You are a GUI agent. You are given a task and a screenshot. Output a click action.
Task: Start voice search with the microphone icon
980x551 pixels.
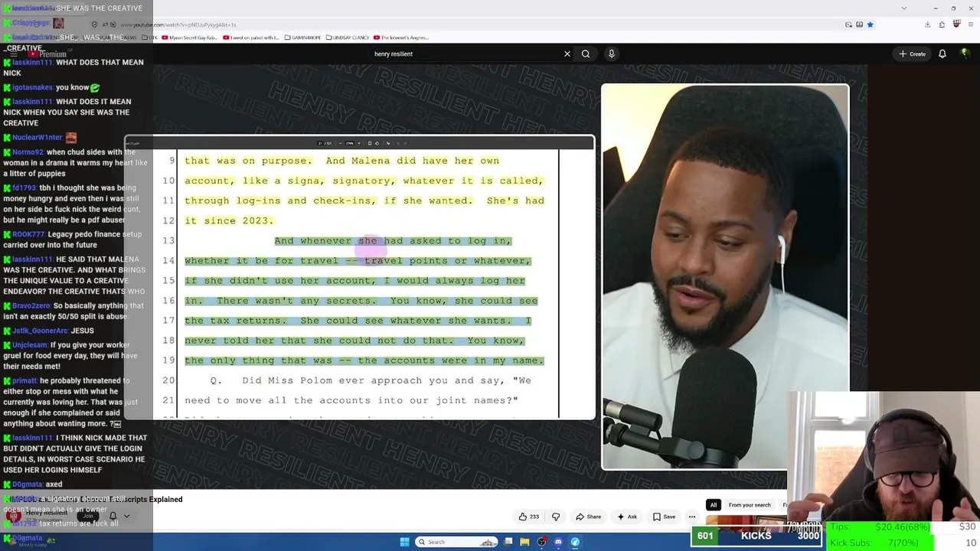click(611, 54)
